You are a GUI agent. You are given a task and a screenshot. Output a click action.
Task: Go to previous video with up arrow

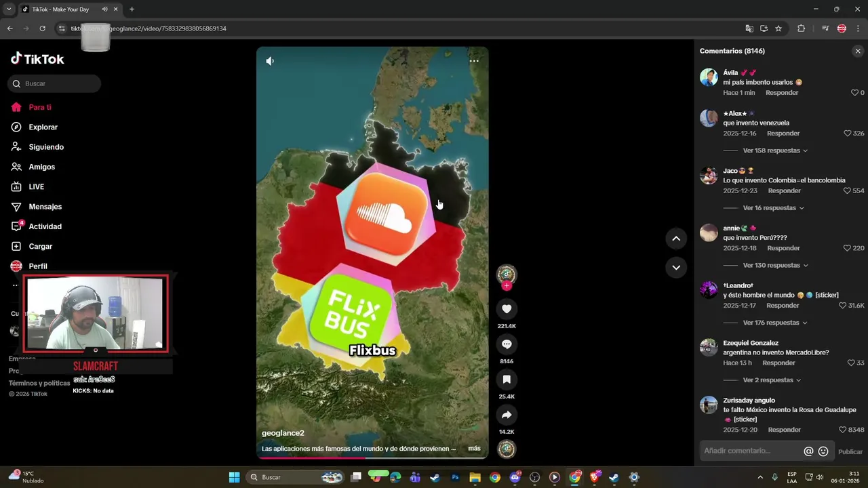point(676,239)
